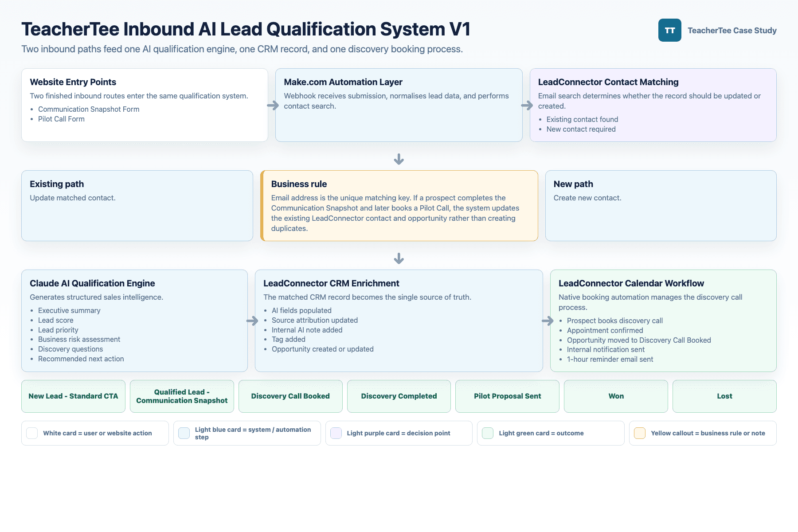
Task: Select the Qualified Lead - Communication Snapshot stage
Action: click(x=182, y=396)
